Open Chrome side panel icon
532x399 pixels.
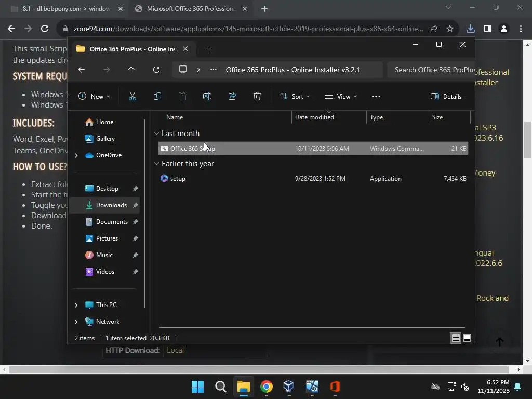pyautogui.click(x=487, y=29)
